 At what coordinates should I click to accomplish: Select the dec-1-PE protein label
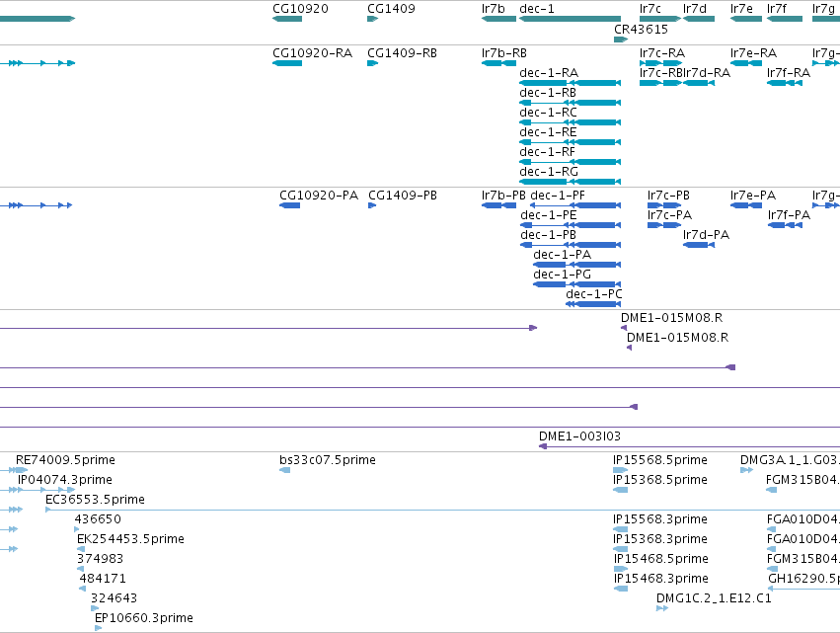[x=549, y=215]
